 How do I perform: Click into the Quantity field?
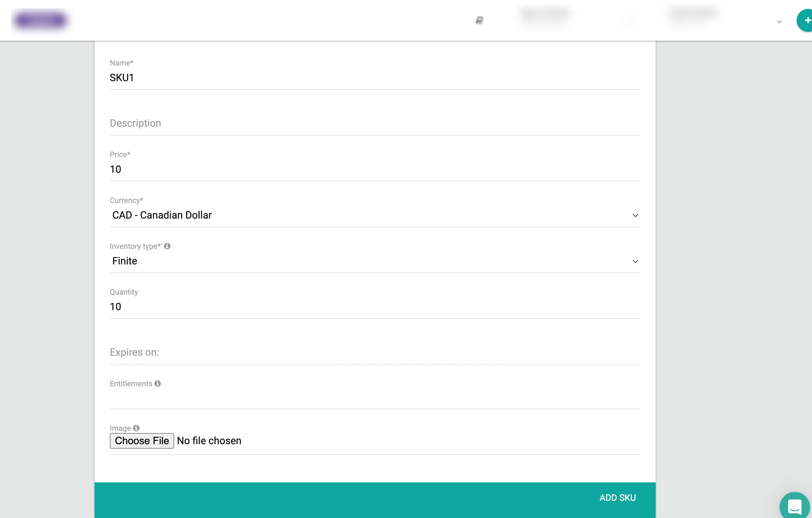(x=374, y=307)
